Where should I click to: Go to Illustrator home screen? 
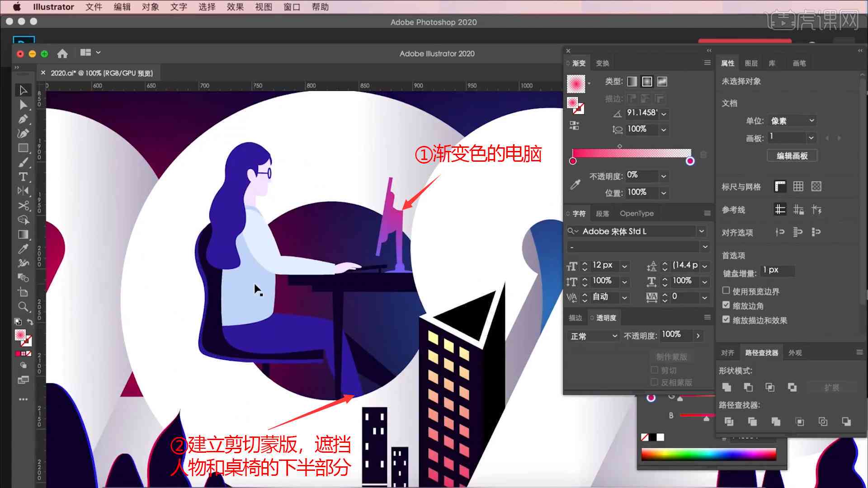[62, 54]
